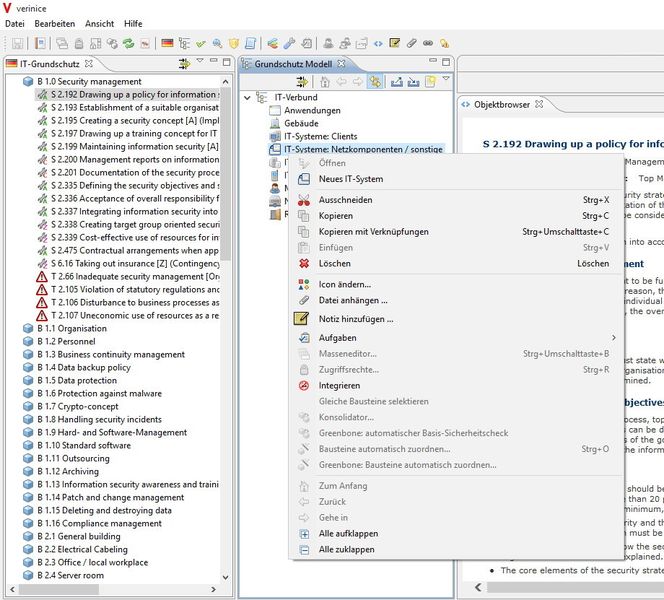The image size is (664, 600).
Task: Click the lock icon in main toolbar
Action: pos(79,43)
